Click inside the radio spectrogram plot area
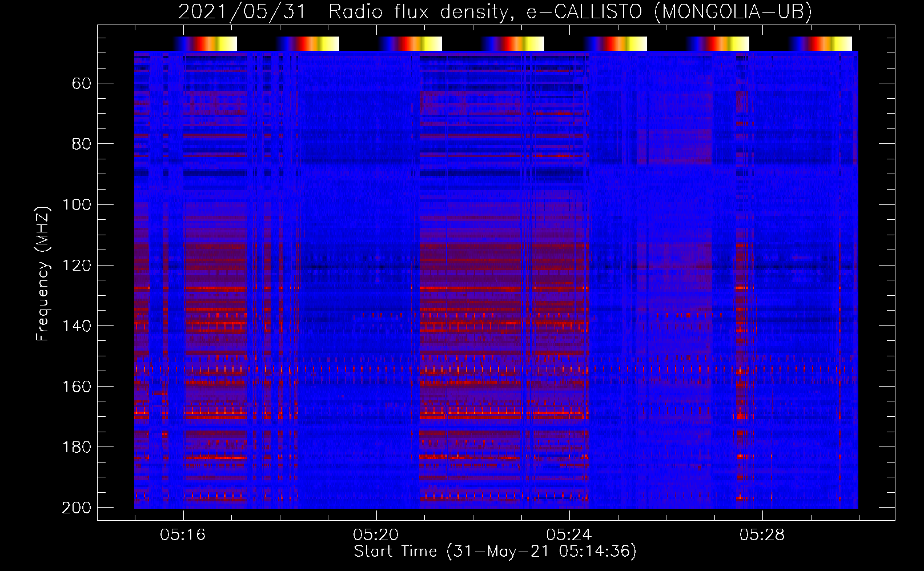Screen dimensions: 924x571 pyautogui.click(x=496, y=280)
